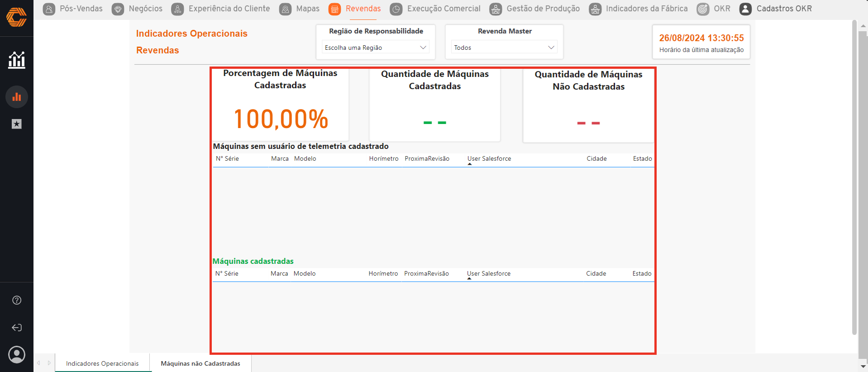This screenshot has height=372, width=868.
Task: Click the next page tab arrow
Action: pyautogui.click(x=49, y=363)
